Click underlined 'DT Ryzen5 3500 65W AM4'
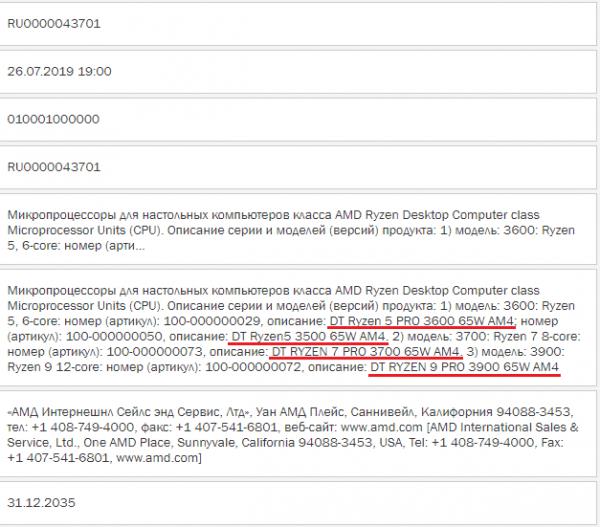Viewport: 600px width, 527px height. tap(308, 336)
